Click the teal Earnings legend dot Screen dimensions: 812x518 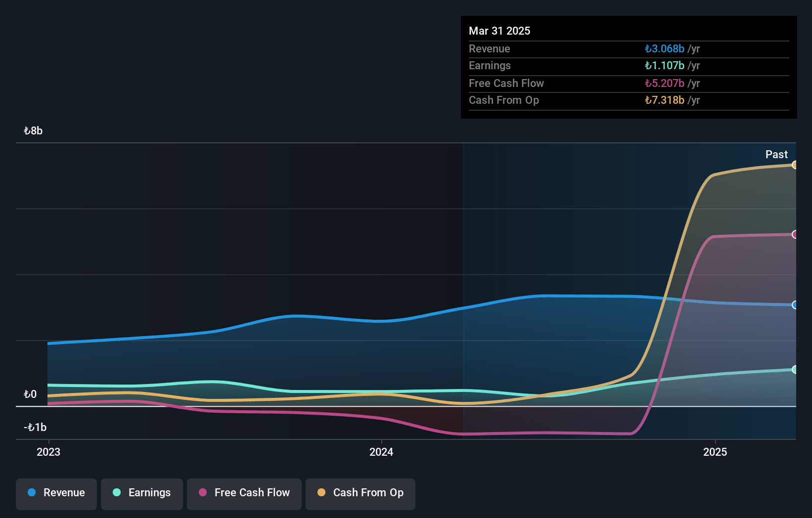click(x=117, y=492)
